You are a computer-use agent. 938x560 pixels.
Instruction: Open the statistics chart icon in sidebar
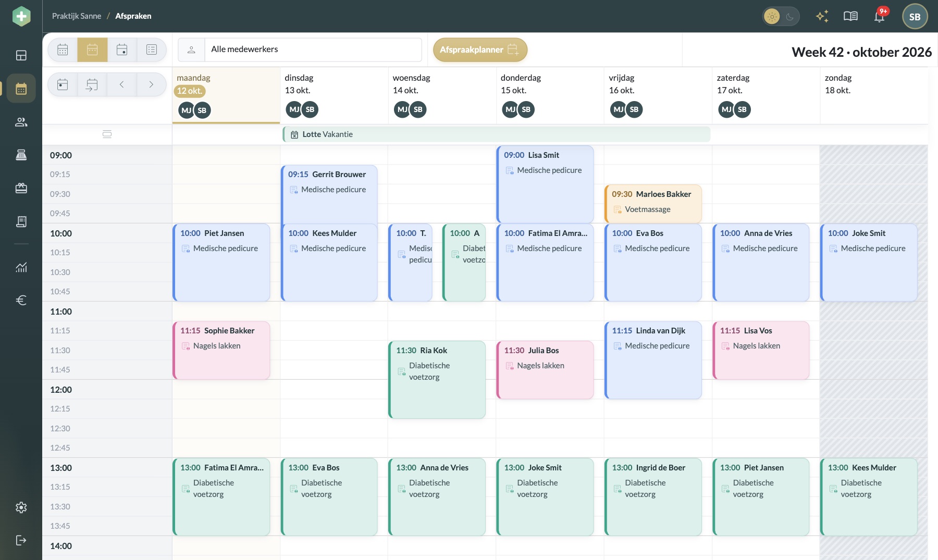coord(21,267)
